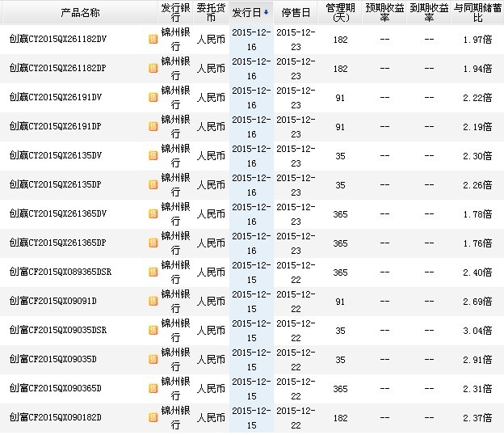Image resolution: width=504 pixels, height=435 pixels.
Task: Click 锦州银行 in the 创富CF2015QX09091D row
Action: (x=175, y=301)
